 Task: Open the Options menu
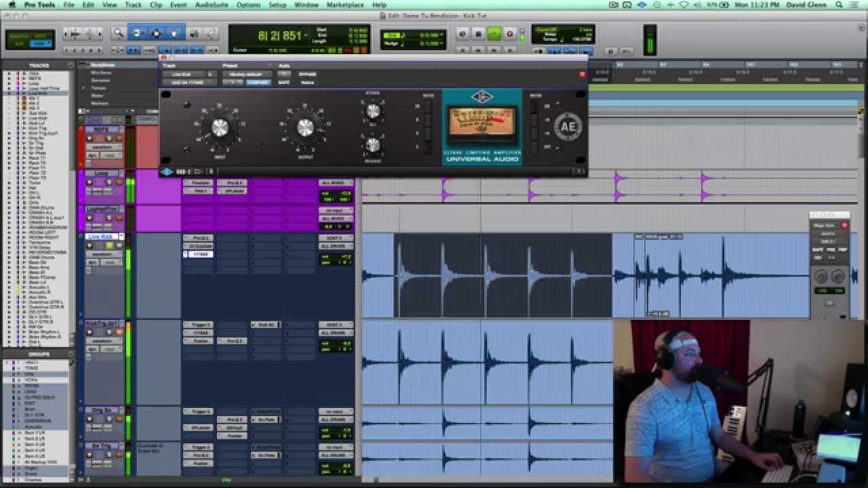248,5
